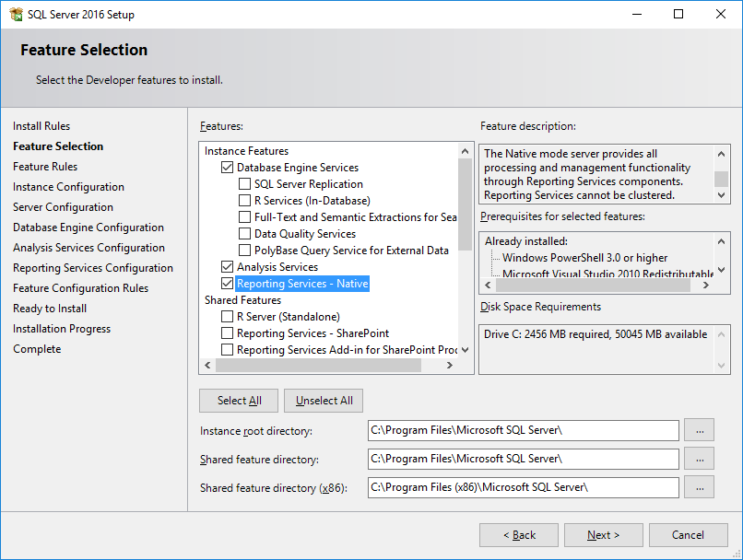This screenshot has width=743, height=560.
Task: Edit the Instance root directory field
Action: tap(523, 430)
